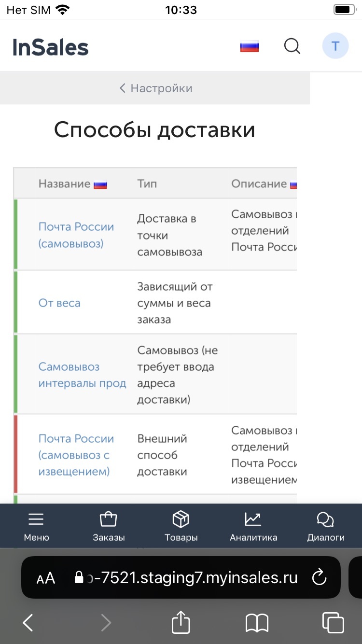Tap Safari share icon
The image size is (362, 644).
click(181, 623)
